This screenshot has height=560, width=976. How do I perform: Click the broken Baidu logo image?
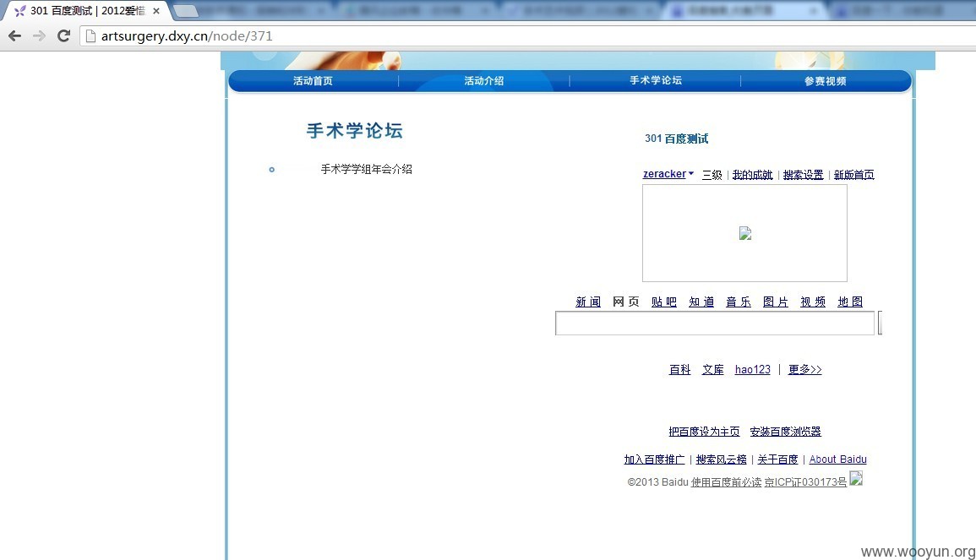pyautogui.click(x=745, y=233)
